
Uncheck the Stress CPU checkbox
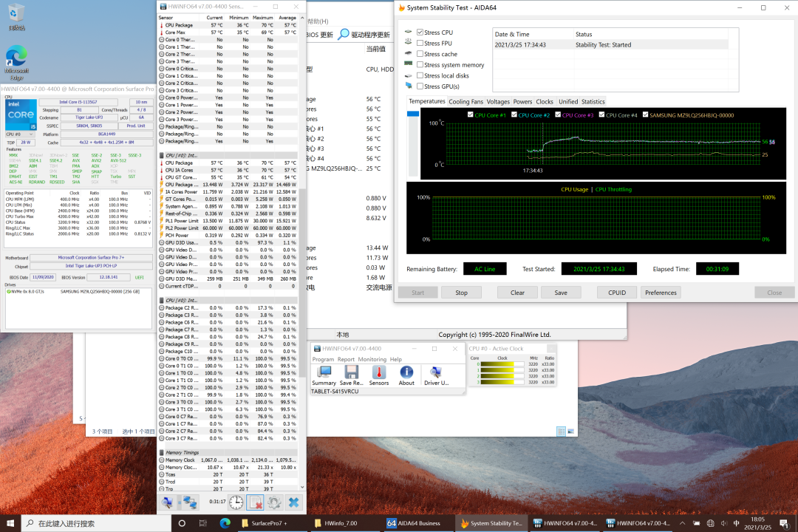tap(420, 33)
